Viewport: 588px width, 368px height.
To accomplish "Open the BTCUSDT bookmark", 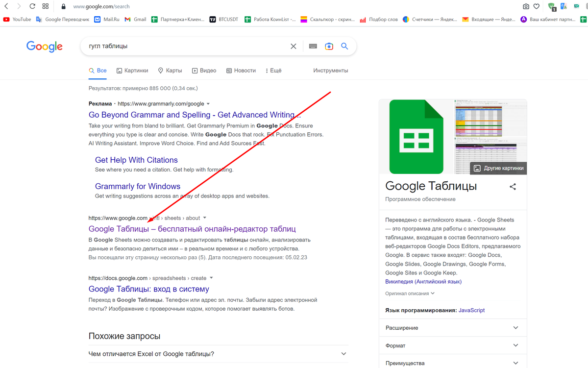I will 224,20.
